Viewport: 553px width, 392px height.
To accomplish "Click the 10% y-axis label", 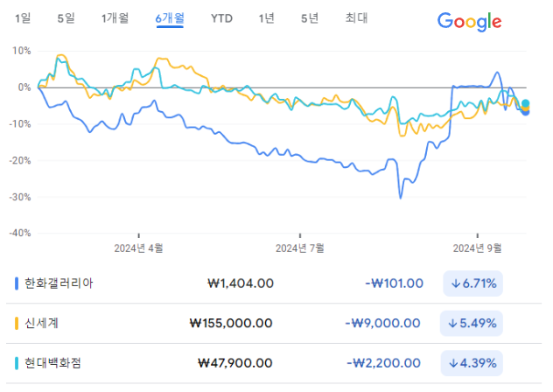I will 22,51.
